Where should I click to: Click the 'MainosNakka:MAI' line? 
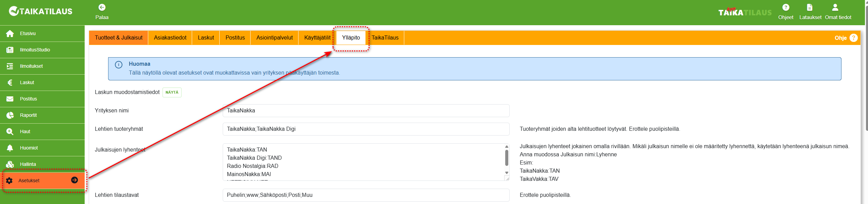pyautogui.click(x=249, y=174)
